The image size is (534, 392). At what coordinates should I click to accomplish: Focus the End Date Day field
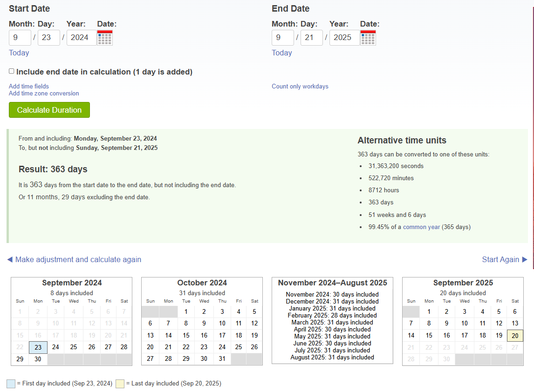(312, 37)
